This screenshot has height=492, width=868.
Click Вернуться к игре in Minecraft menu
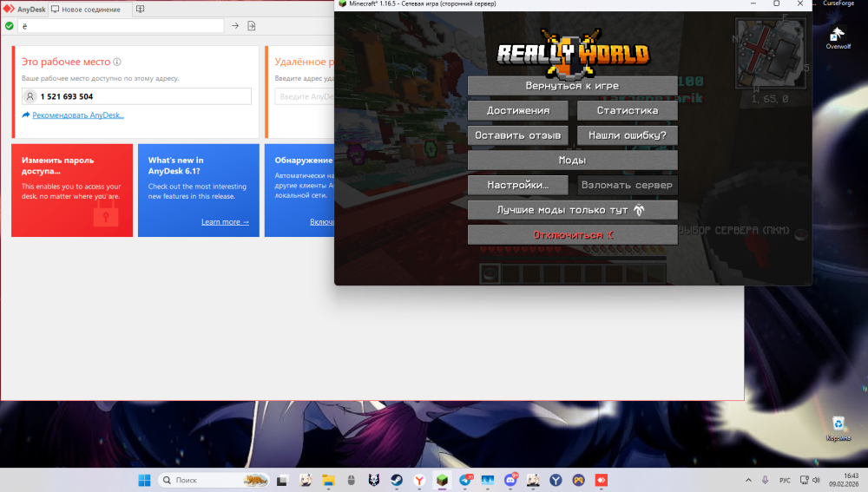click(x=572, y=86)
